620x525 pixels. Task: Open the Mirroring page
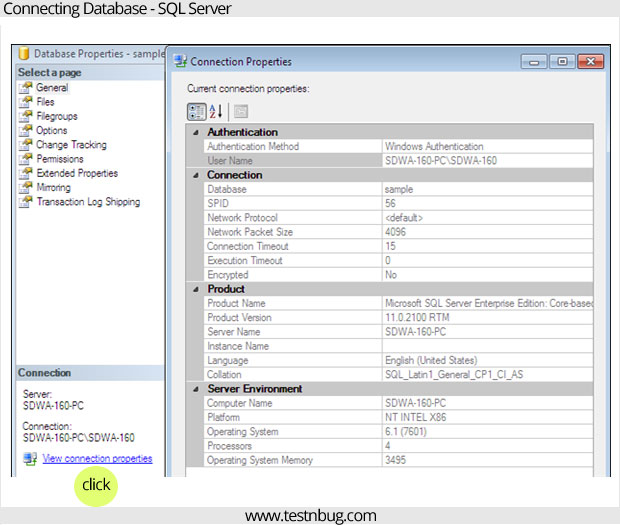click(x=53, y=187)
